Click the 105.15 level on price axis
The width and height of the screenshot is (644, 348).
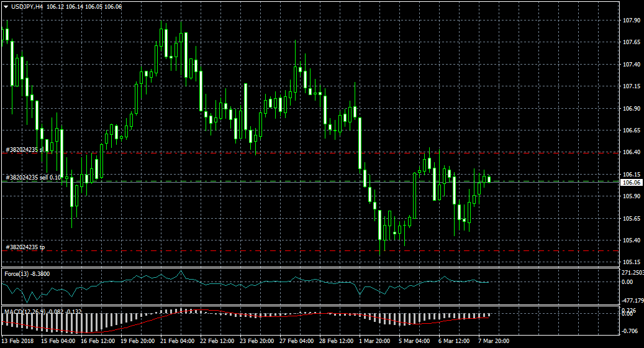[x=631, y=262]
